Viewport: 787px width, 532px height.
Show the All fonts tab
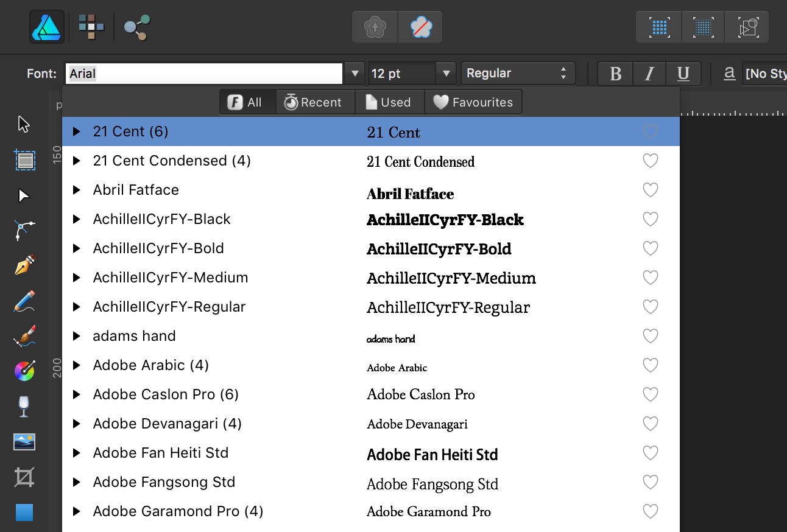click(x=248, y=102)
